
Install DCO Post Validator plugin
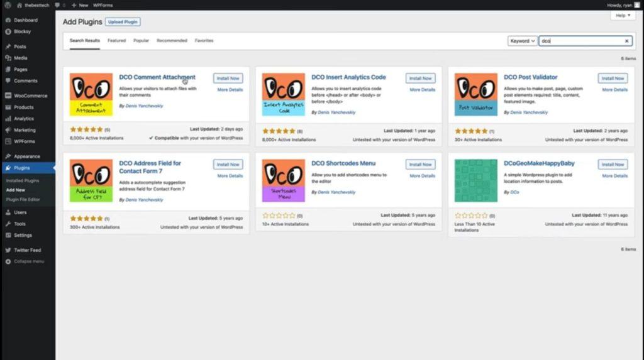[x=613, y=79]
